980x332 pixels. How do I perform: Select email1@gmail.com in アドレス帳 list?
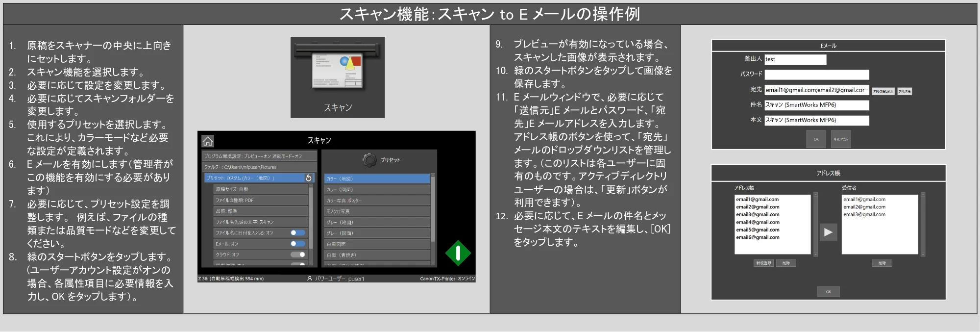coord(757,199)
